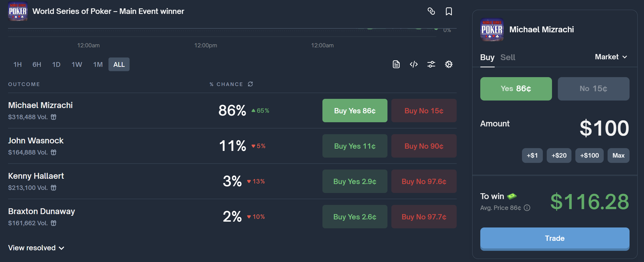The height and width of the screenshot is (262, 644).
Task: Select the ALL time range
Action: (119, 65)
